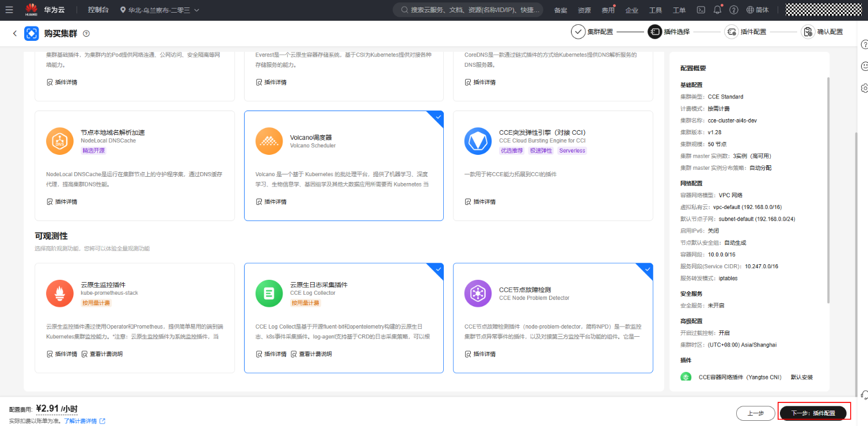Click the 集群配置 completed step checkmark icon
The width and height of the screenshot is (868, 426).
pyautogui.click(x=578, y=32)
